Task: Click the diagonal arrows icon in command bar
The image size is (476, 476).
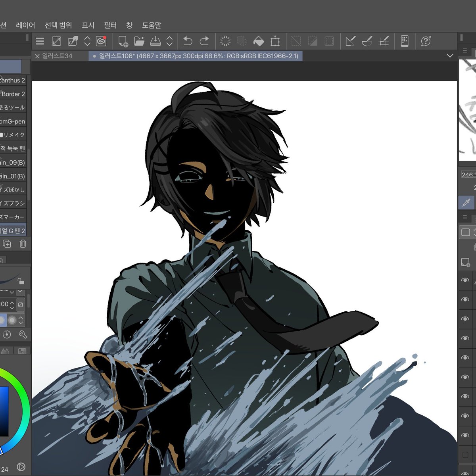Action: [56, 41]
